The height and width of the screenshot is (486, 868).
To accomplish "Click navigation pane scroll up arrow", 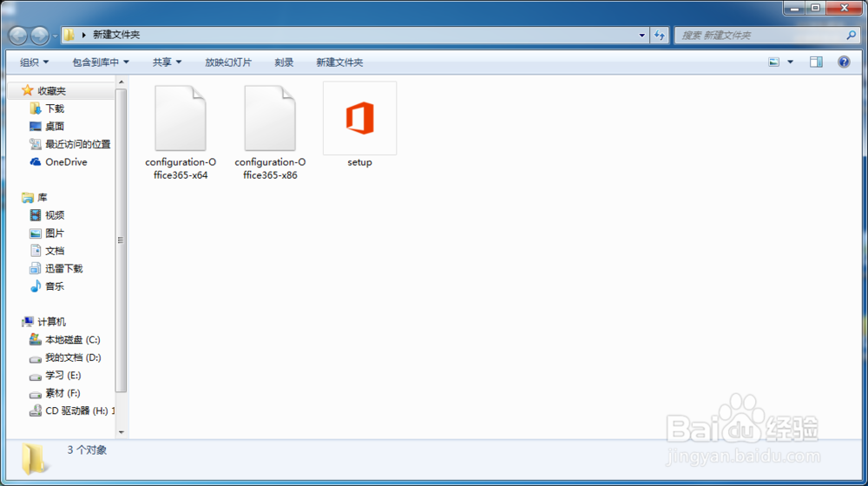I will click(122, 82).
